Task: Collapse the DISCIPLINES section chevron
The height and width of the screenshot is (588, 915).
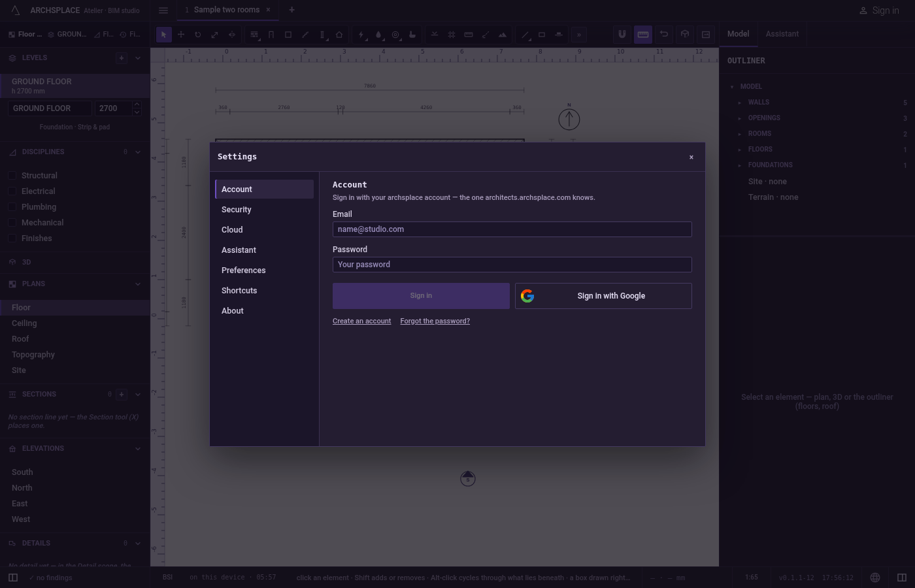Action: 138,152
